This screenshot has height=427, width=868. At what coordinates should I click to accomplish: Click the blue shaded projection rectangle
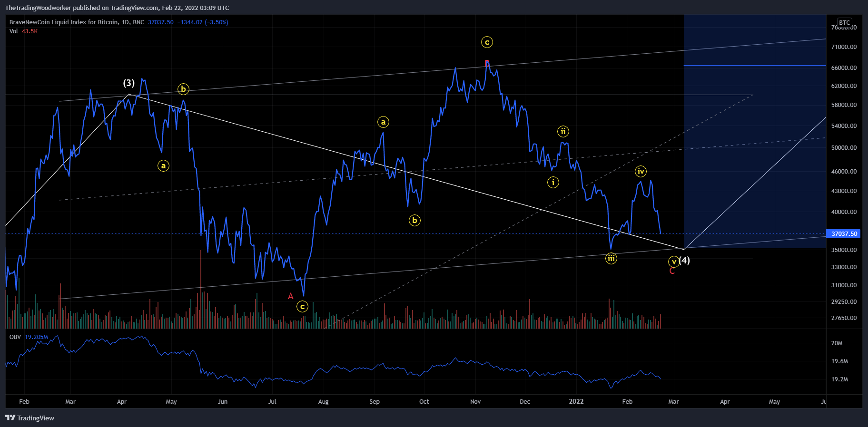pos(755,131)
